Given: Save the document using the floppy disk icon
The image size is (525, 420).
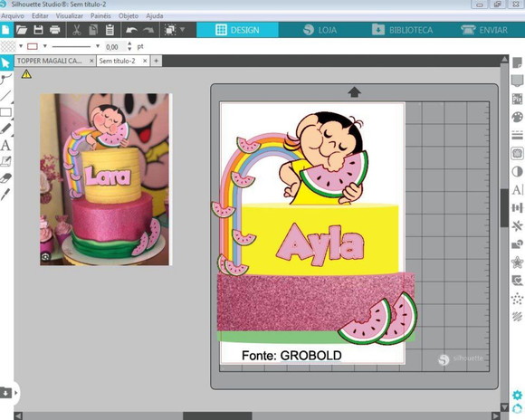Looking at the screenshot, I should [38, 30].
